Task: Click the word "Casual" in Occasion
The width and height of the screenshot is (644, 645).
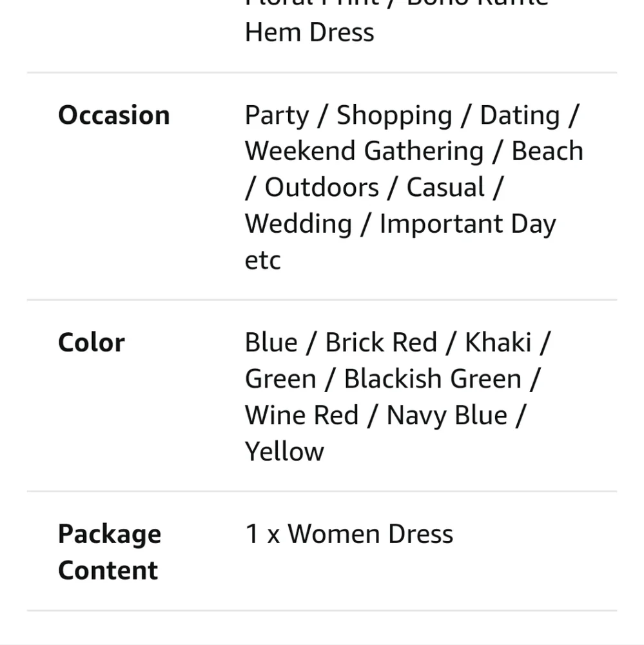Action: pos(445,188)
